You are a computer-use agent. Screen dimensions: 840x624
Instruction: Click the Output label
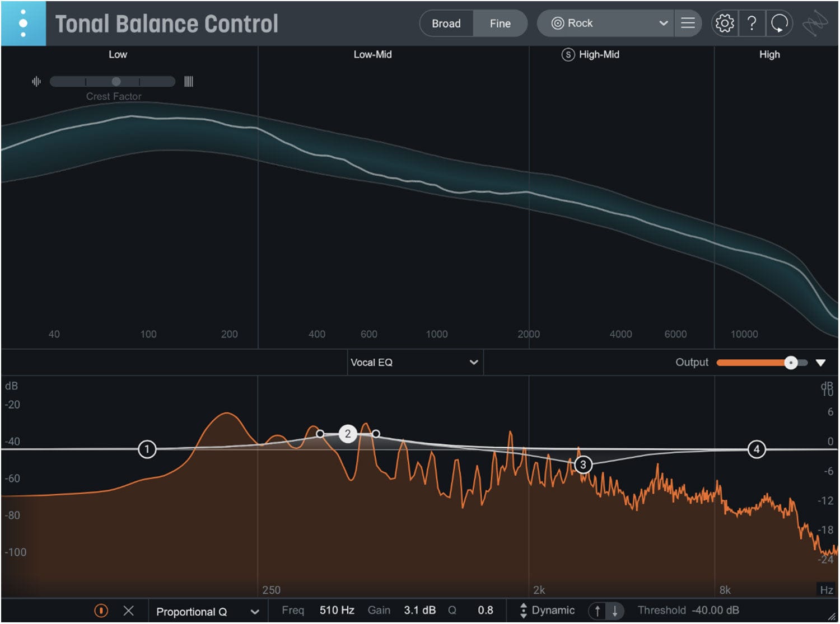tap(692, 362)
